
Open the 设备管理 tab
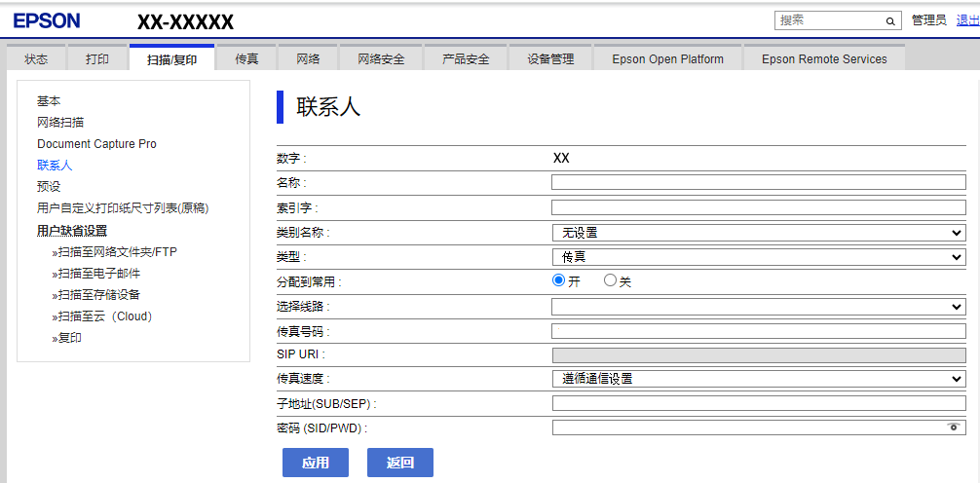(550, 59)
